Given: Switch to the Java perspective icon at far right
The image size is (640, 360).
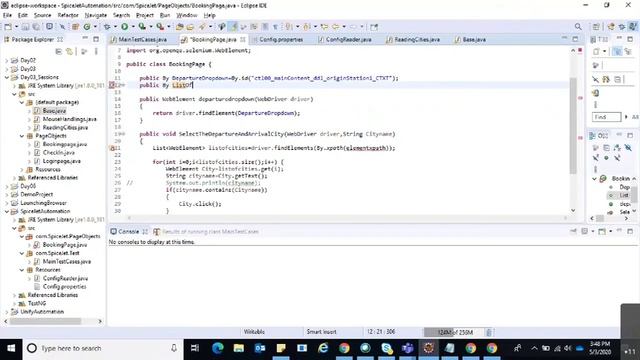Looking at the screenshot, I should [633, 27].
